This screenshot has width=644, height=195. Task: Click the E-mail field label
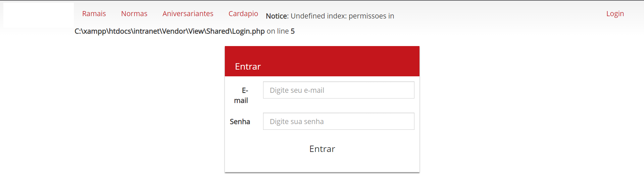(x=241, y=95)
